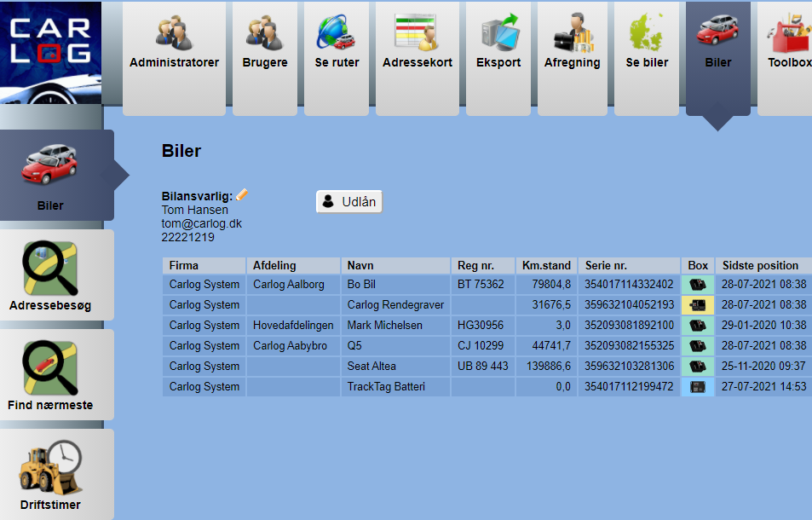Select the TrackTag Batteri name cell
This screenshot has width=812, height=520.
click(x=395, y=386)
